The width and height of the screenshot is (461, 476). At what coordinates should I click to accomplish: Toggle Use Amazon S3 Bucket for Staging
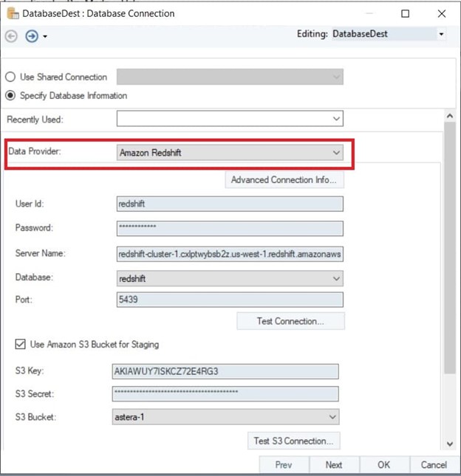tap(20, 344)
